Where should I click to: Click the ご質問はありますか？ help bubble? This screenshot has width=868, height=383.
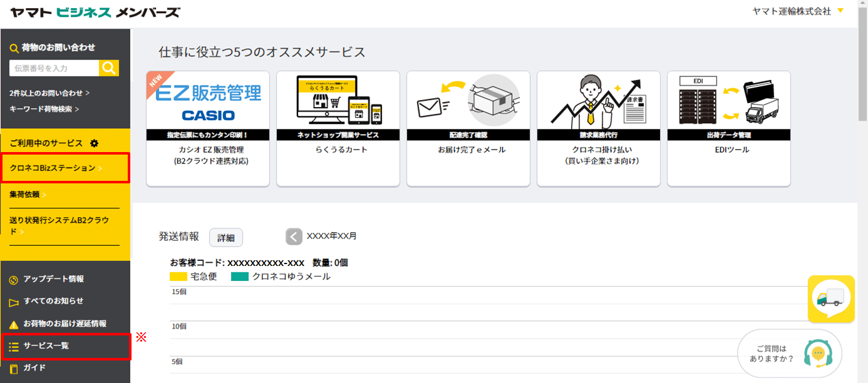[x=789, y=354]
